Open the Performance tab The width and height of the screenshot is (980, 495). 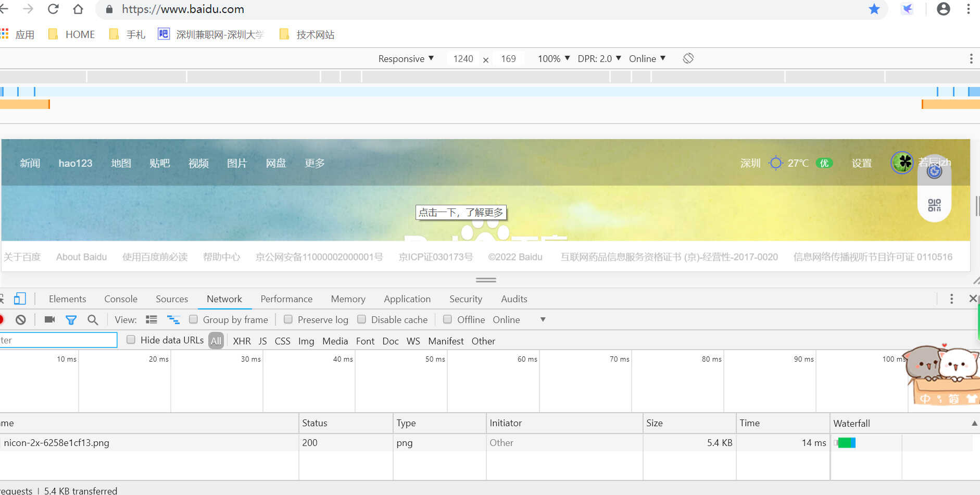point(286,299)
